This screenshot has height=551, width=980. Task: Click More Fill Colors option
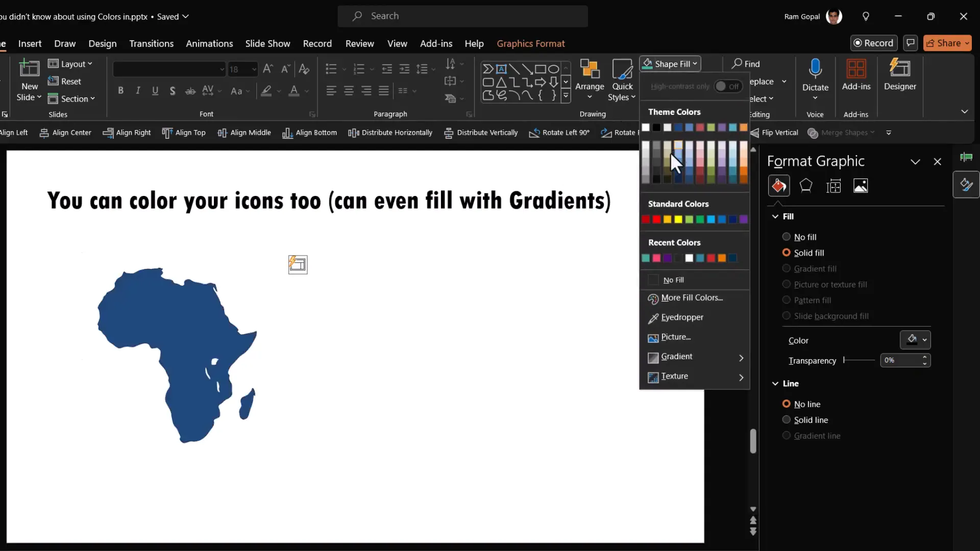692,298
